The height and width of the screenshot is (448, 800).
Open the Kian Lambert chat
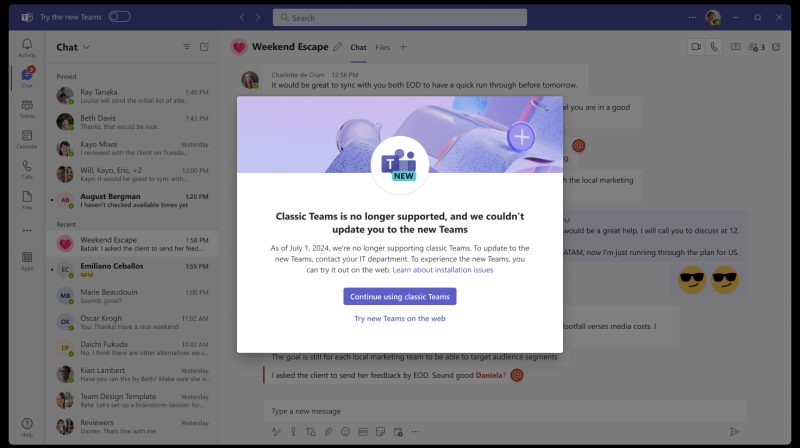(132, 374)
